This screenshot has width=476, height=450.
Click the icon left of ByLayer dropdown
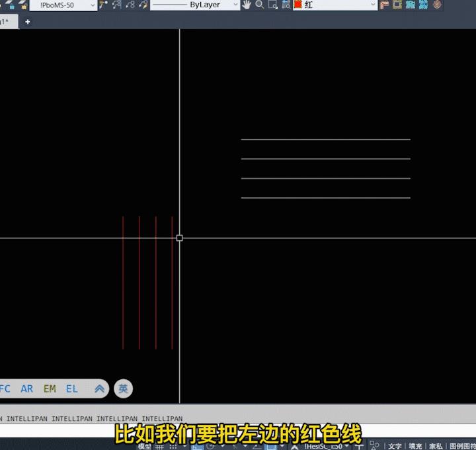pyautogui.click(x=143, y=5)
